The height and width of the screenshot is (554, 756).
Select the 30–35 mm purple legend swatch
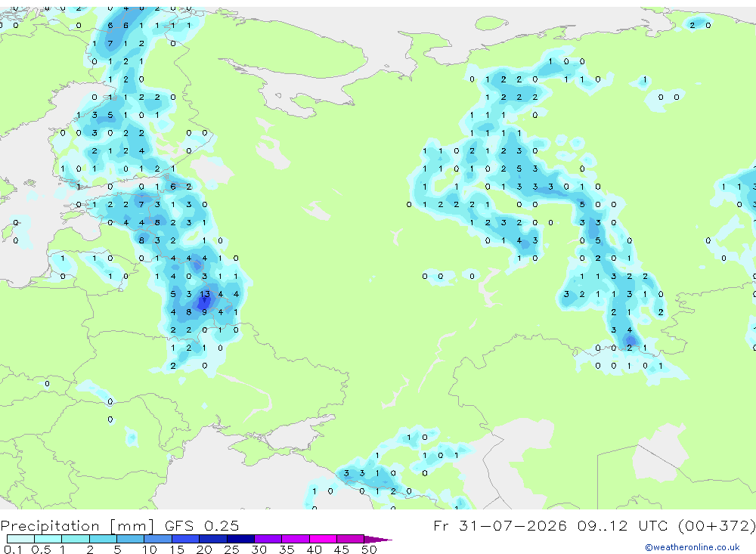(268, 539)
